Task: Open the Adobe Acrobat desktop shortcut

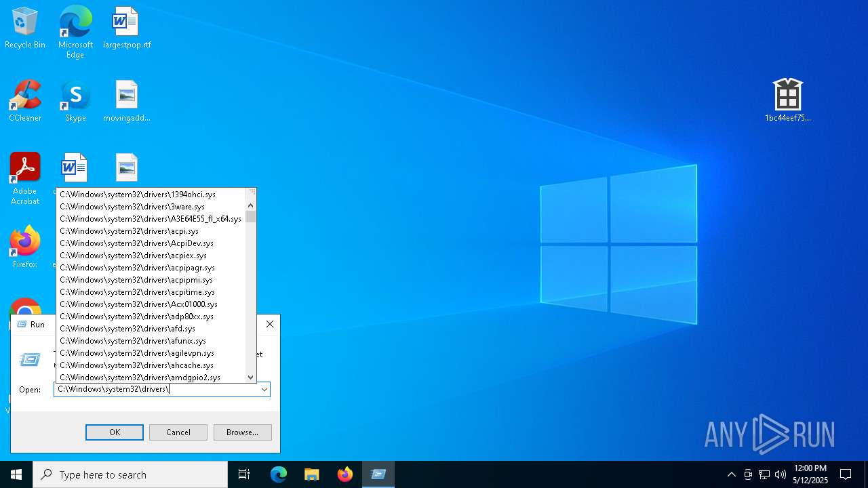Action: pyautogui.click(x=25, y=179)
